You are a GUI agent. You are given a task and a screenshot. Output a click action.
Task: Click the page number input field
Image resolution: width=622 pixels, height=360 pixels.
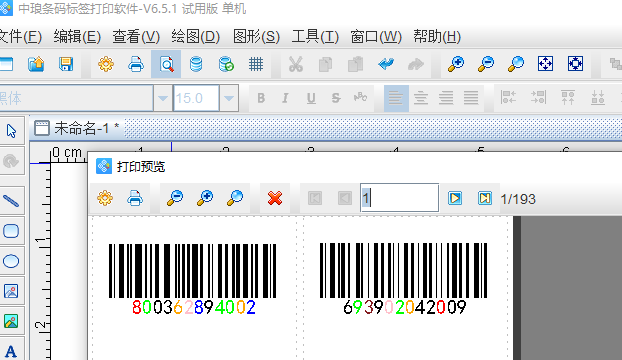click(399, 197)
